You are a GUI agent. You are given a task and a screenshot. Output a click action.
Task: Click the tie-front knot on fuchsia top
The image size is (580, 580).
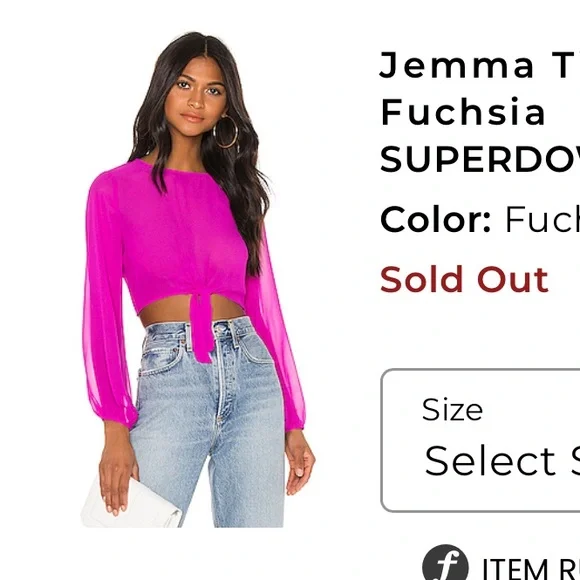point(202,326)
